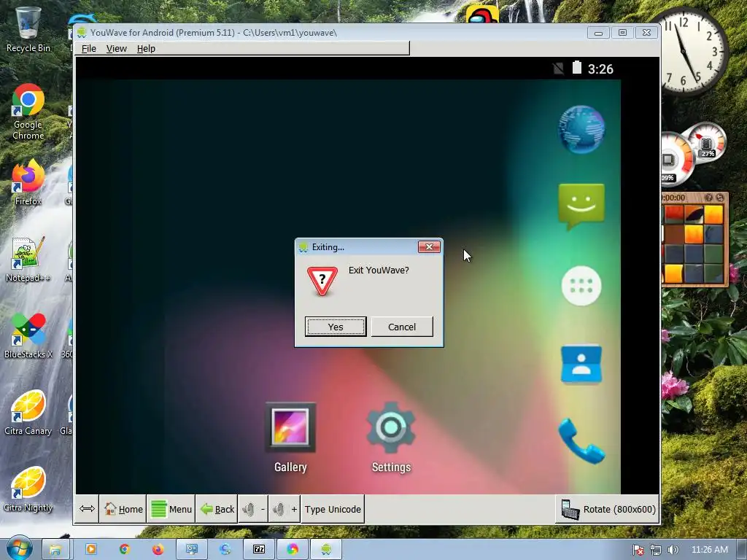Select the Citra Nightly desktop shortcut

(28, 489)
